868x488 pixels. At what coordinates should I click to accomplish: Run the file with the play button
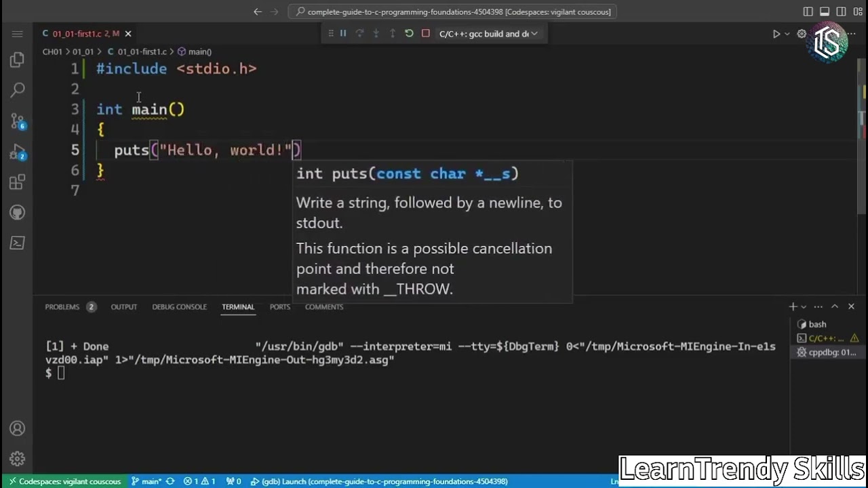[776, 34]
